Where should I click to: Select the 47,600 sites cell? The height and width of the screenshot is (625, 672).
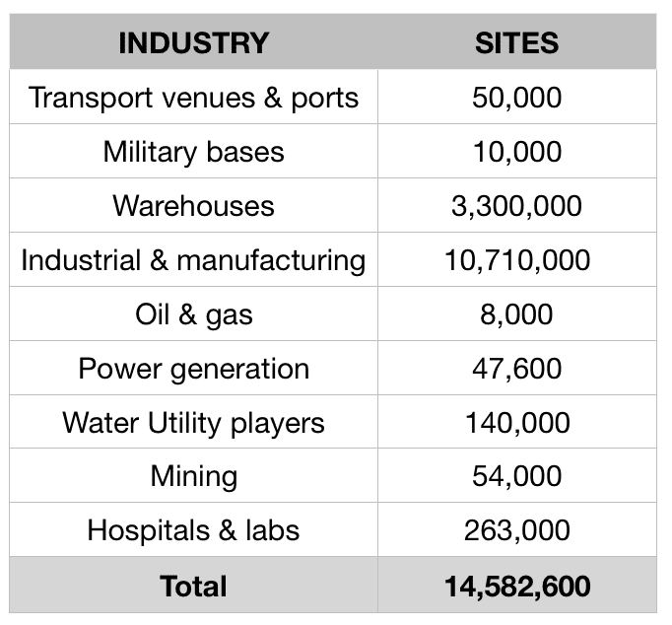[516, 369]
